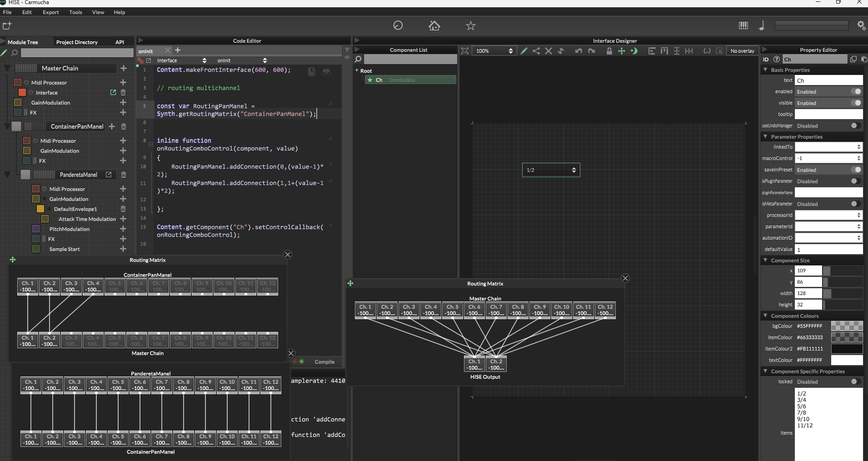The width and height of the screenshot is (868, 461).
Task: Open the macroControl dropdown
Action: [828, 158]
